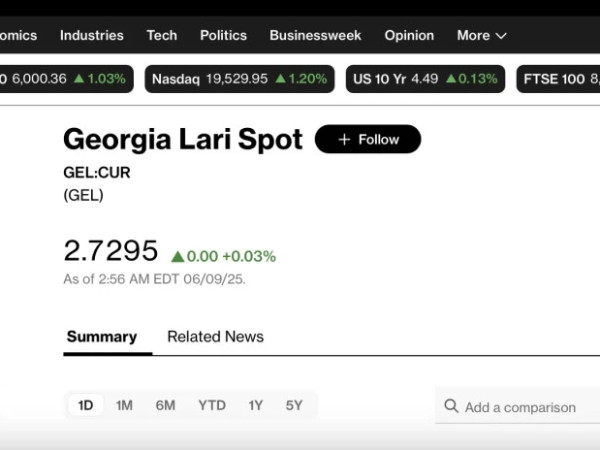Click the plus icon in the Follow button

(344, 139)
